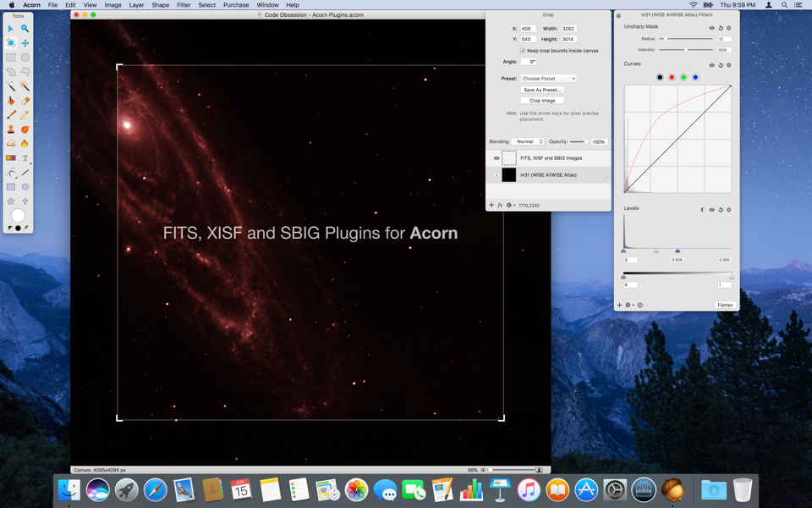
Task: Click the layer Opacity slider
Action: coord(579,141)
